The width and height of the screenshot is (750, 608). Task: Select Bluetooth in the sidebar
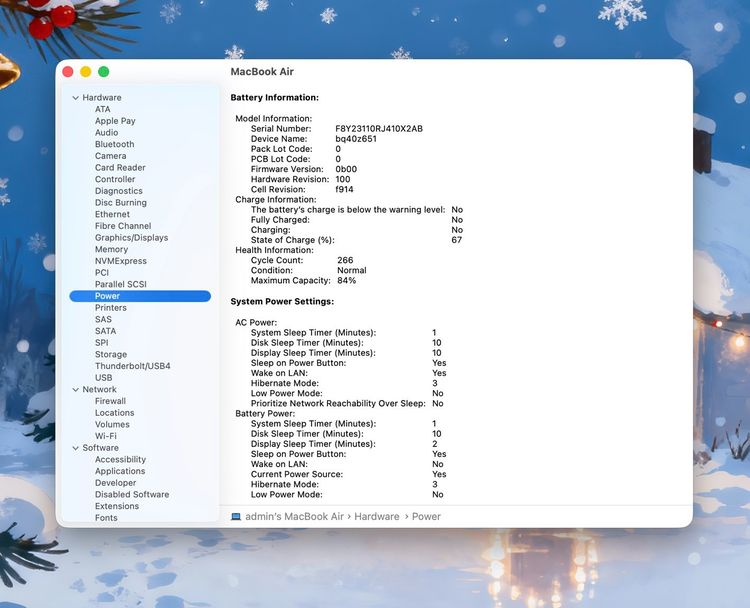pyautogui.click(x=114, y=144)
